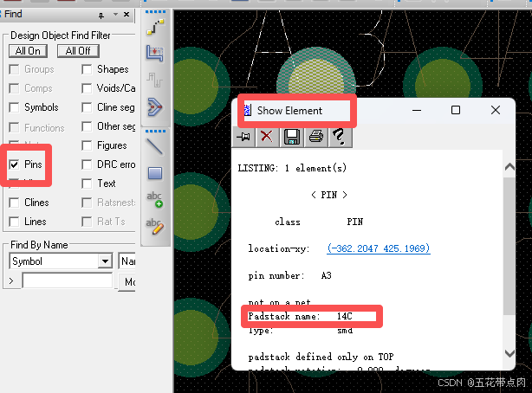This screenshot has height=393, width=532.
Task: Select the slide tool icon in the toolbar
Action: [155, 53]
